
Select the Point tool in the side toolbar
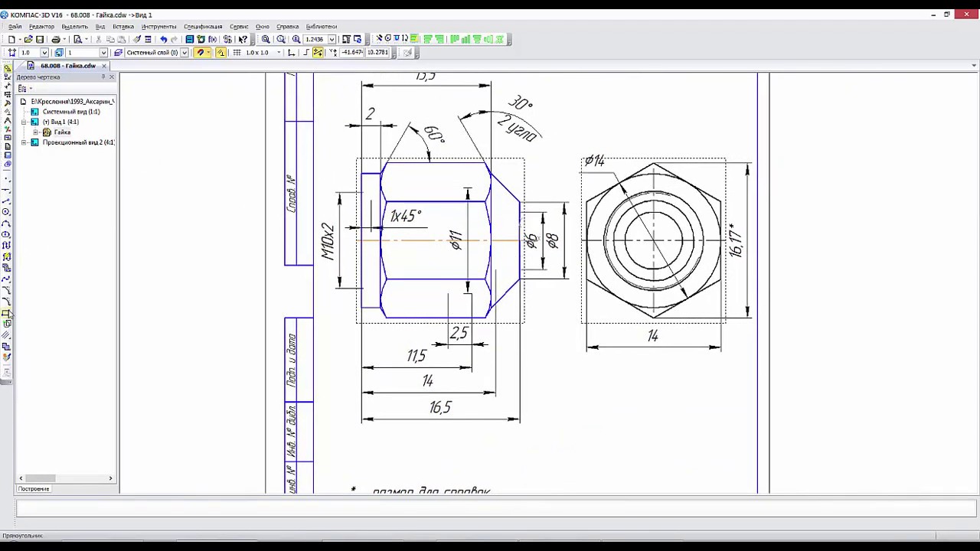6,179
